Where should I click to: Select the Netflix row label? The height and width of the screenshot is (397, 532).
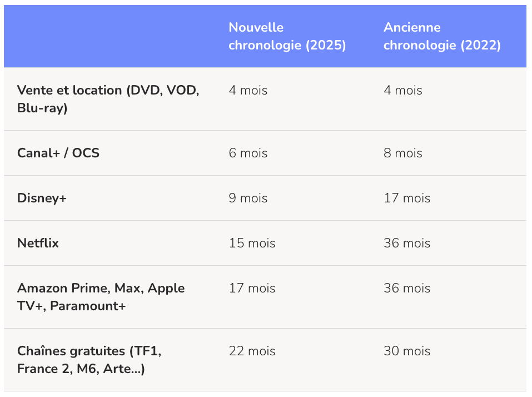(38, 244)
